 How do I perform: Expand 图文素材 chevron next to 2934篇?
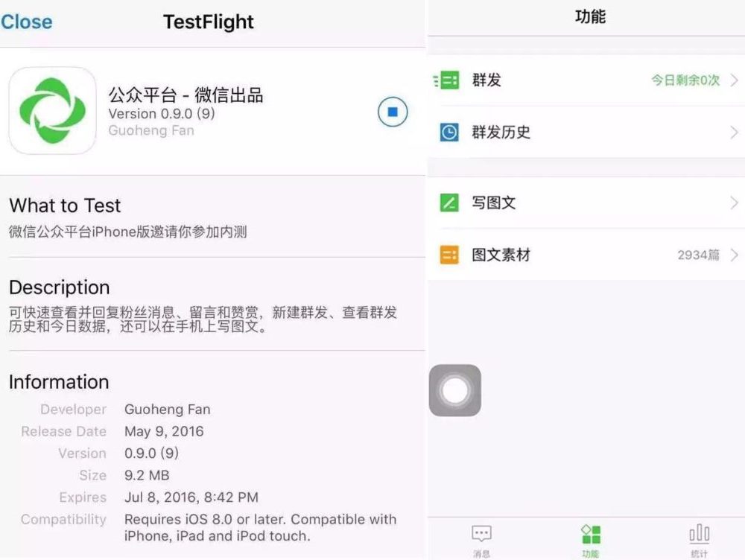point(734,255)
